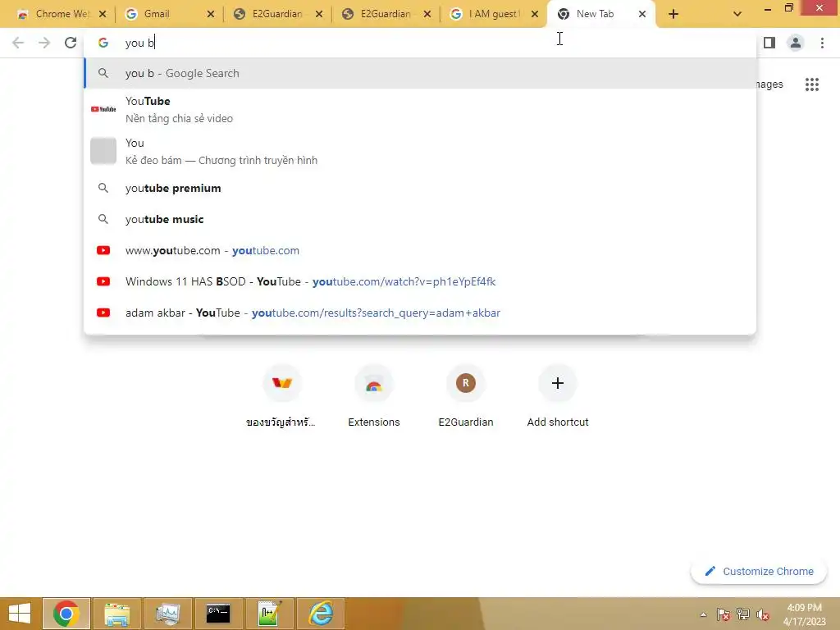Expand the tab search chevron

[x=737, y=14]
